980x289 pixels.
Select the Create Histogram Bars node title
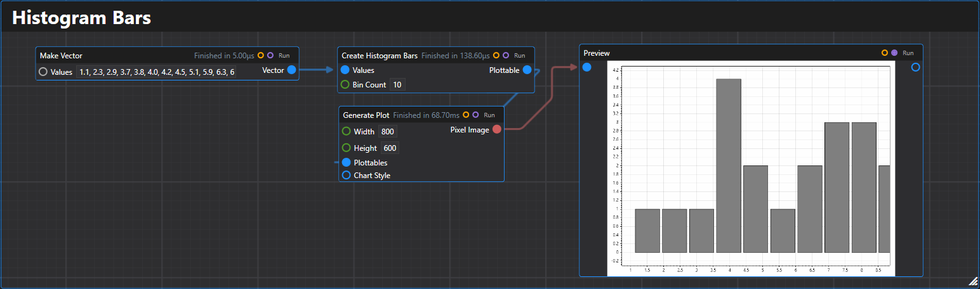tap(380, 56)
